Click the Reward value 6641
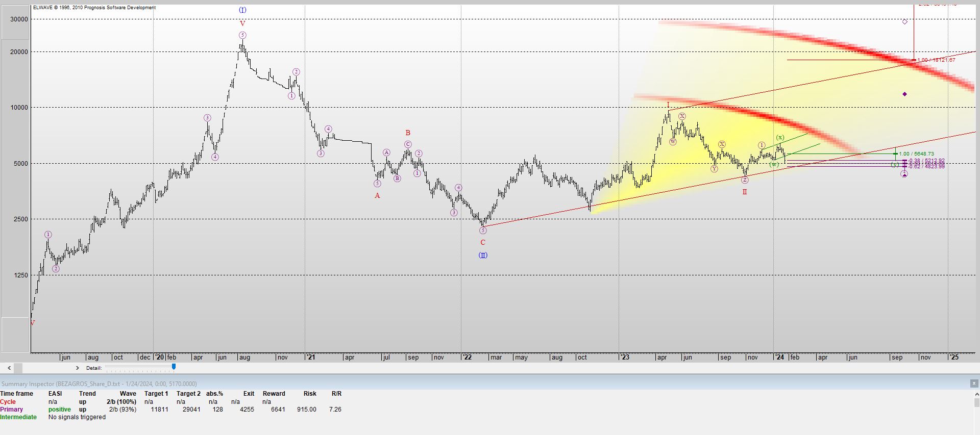The width and height of the screenshot is (980, 435). coord(278,410)
